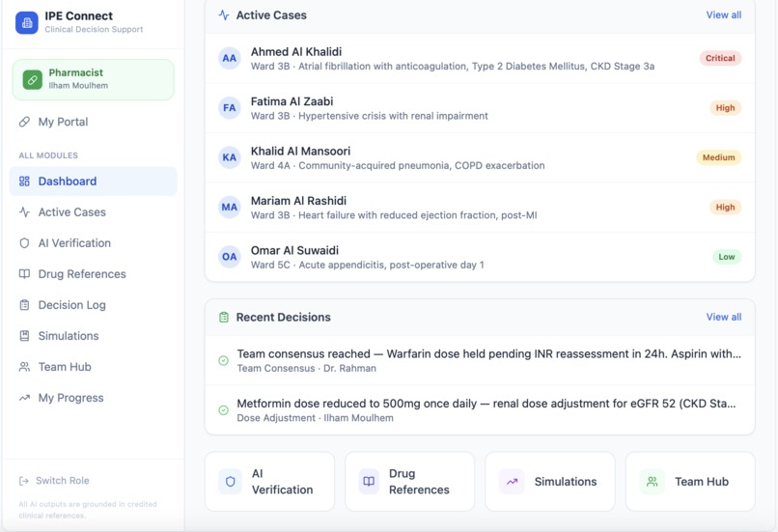Open Ahmed Al Khalidi's case

(480, 58)
